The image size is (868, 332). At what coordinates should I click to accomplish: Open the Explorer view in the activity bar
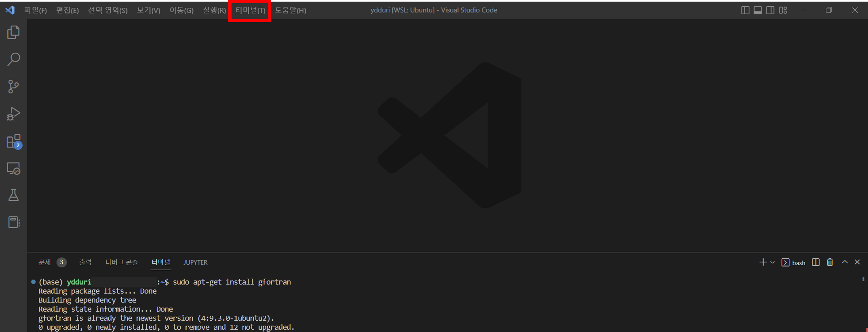pos(13,32)
